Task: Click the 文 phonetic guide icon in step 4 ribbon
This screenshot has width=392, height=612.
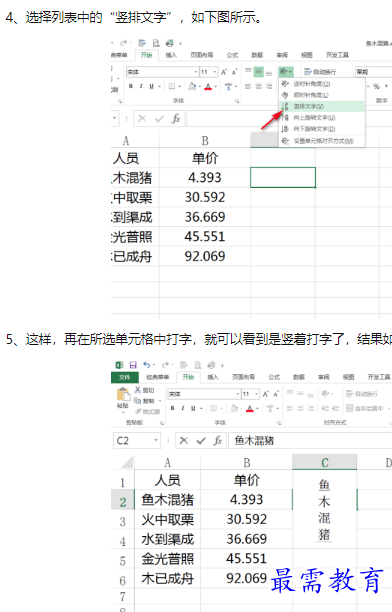Action: pos(228,86)
